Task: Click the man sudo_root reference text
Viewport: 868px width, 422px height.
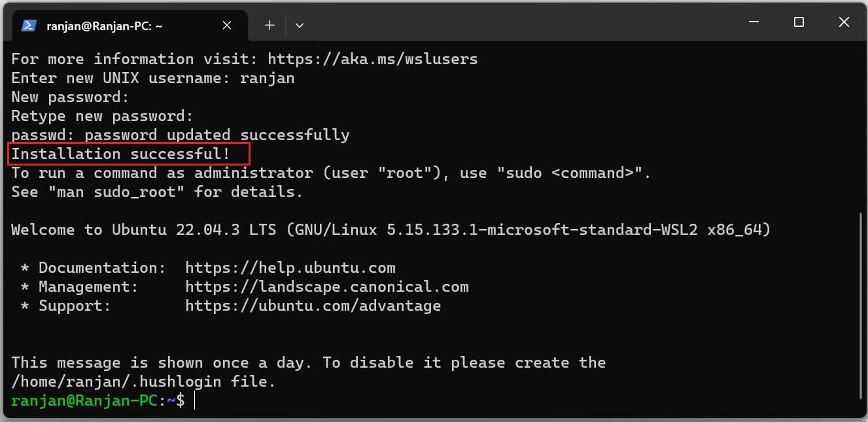Action: (112, 191)
